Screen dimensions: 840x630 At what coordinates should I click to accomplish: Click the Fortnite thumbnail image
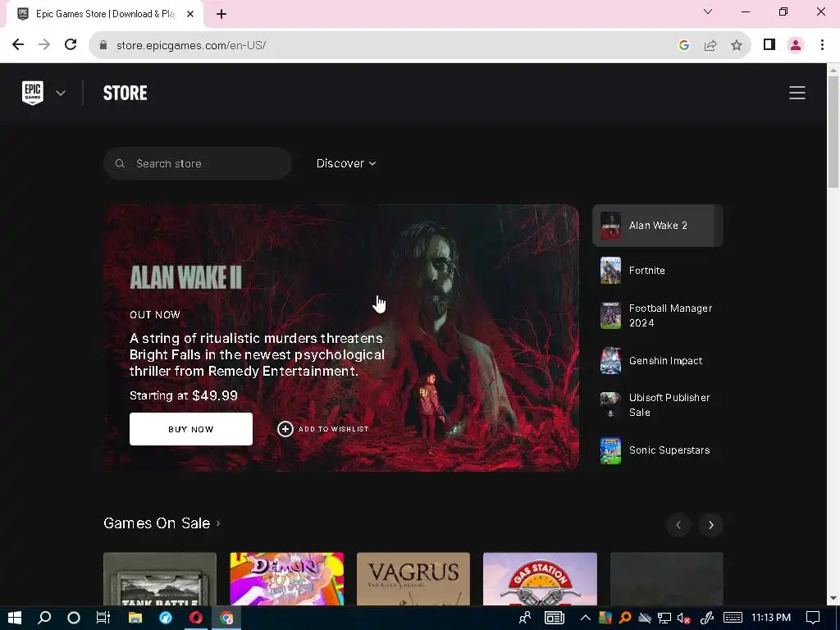(610, 271)
